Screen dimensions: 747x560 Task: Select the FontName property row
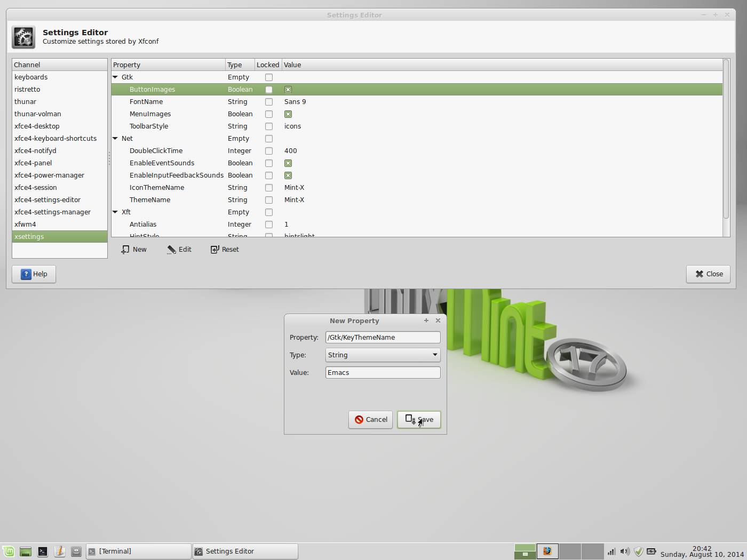coord(417,102)
